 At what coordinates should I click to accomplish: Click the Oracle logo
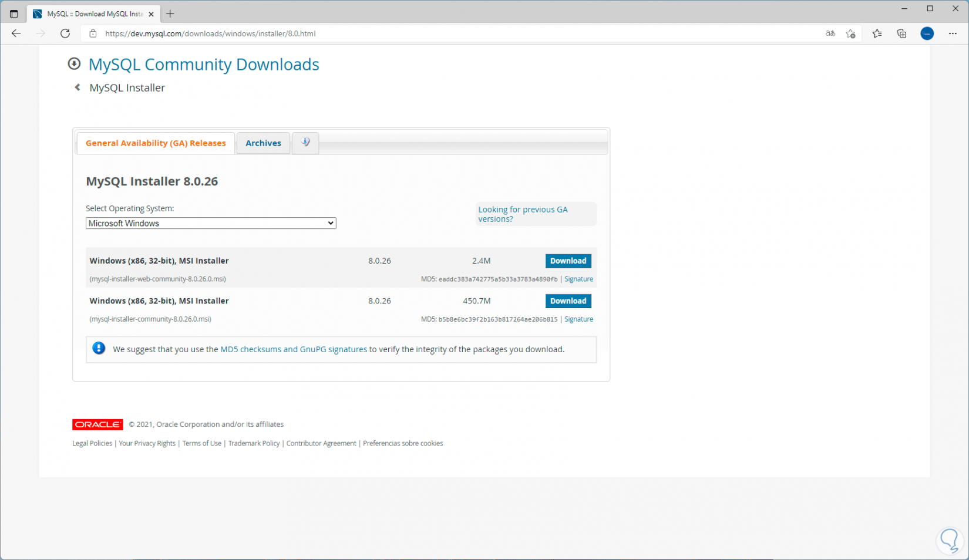97,424
